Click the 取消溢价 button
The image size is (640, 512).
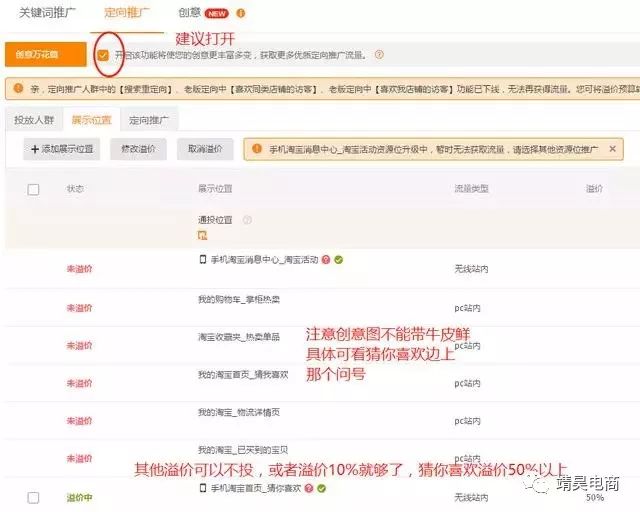click(x=205, y=149)
